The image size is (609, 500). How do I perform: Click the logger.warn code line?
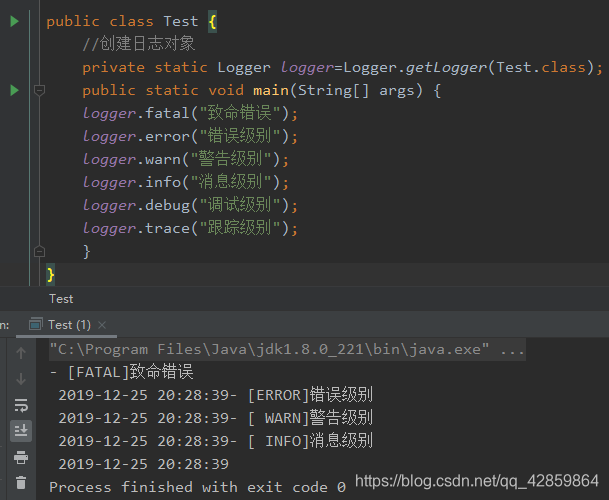click(x=186, y=159)
